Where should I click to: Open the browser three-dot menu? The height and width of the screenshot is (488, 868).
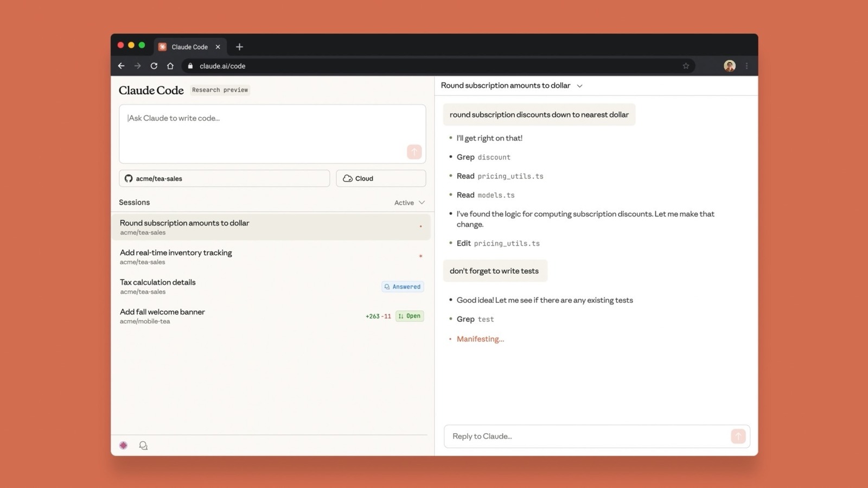[747, 66]
